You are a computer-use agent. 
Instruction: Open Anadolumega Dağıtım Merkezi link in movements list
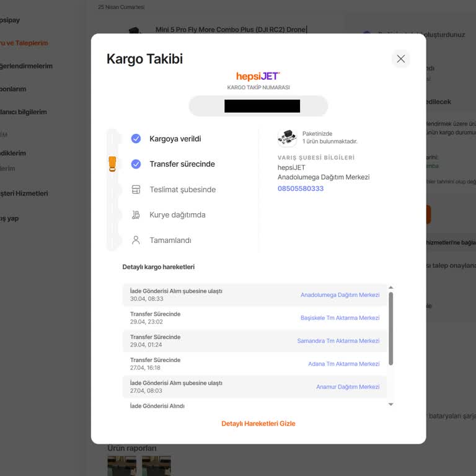coord(340,295)
